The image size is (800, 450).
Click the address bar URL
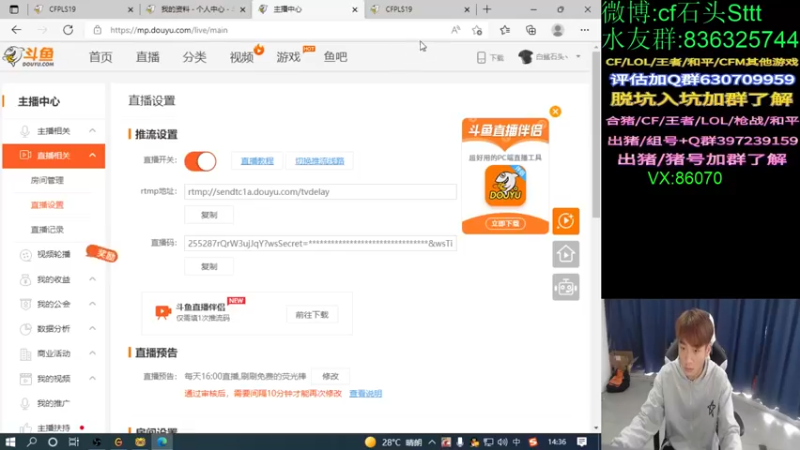click(x=169, y=30)
